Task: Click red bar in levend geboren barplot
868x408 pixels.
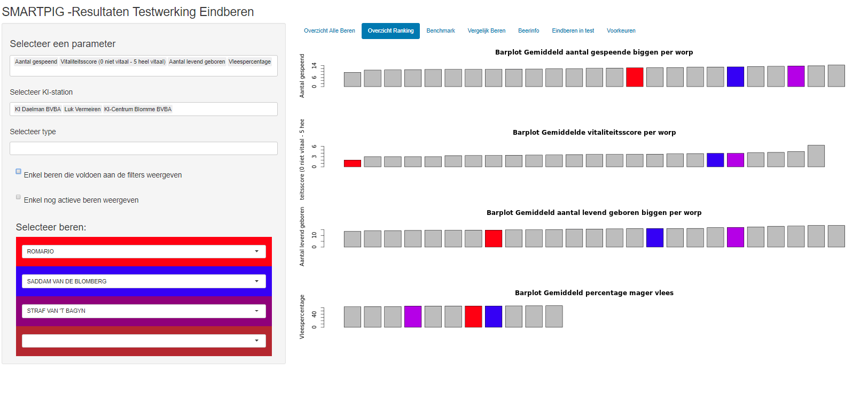Action: 493,238
